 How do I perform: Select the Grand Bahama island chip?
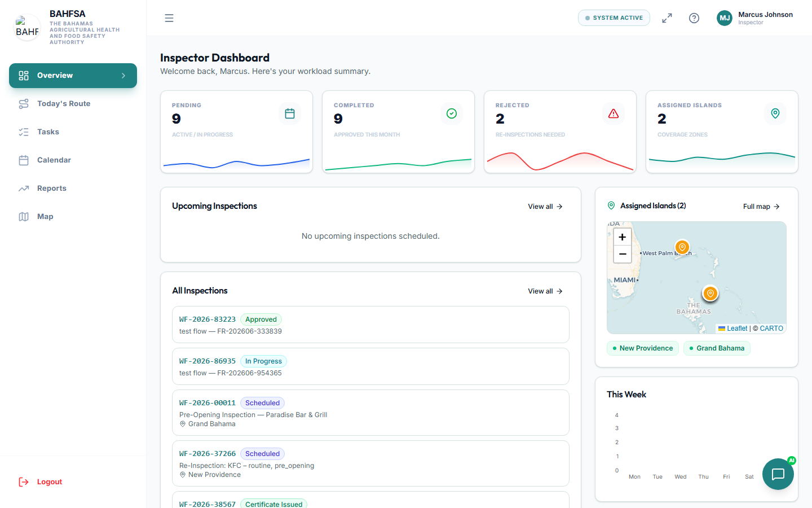click(717, 348)
